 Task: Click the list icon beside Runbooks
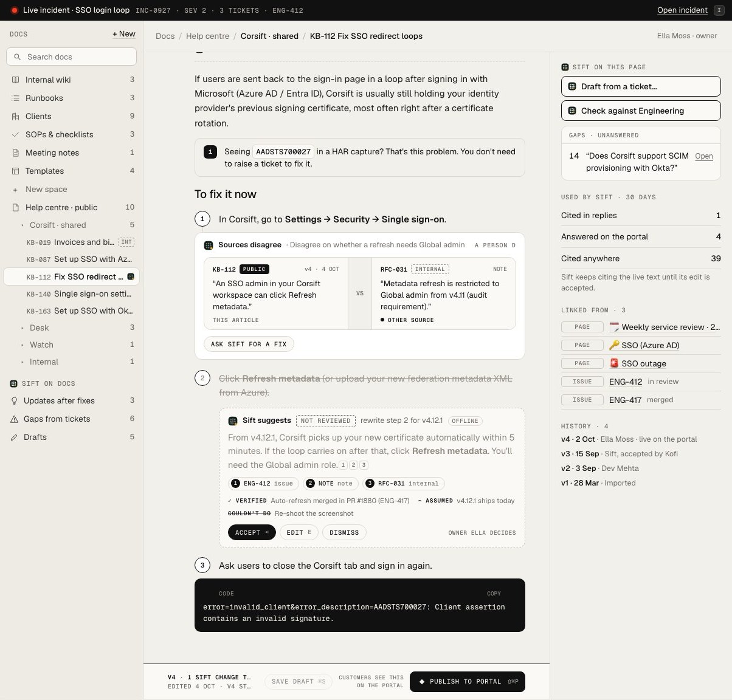click(16, 98)
